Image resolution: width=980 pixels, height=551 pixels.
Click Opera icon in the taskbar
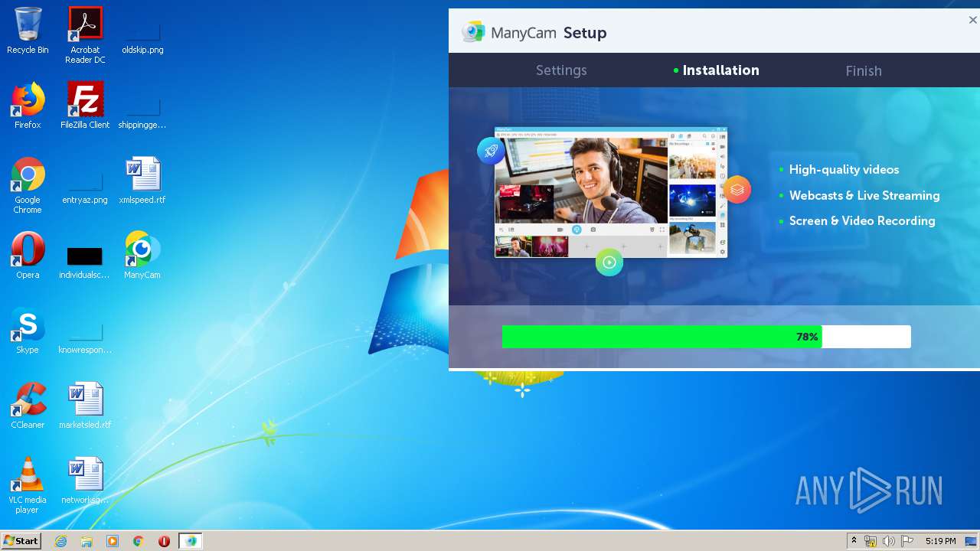point(164,541)
